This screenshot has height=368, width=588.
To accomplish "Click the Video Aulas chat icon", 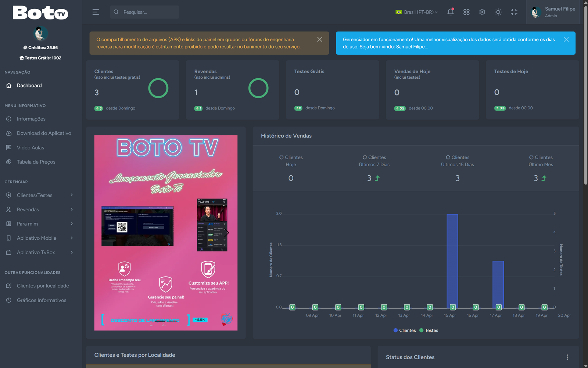I will 9,147.
